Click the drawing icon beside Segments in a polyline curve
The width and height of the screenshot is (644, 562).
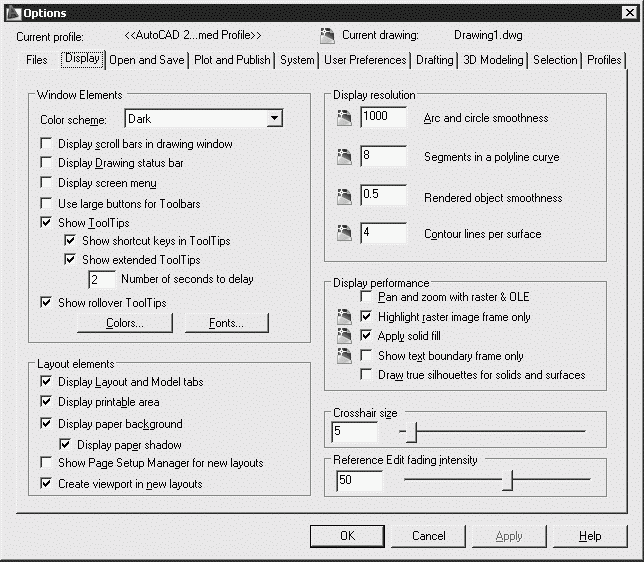(345, 157)
